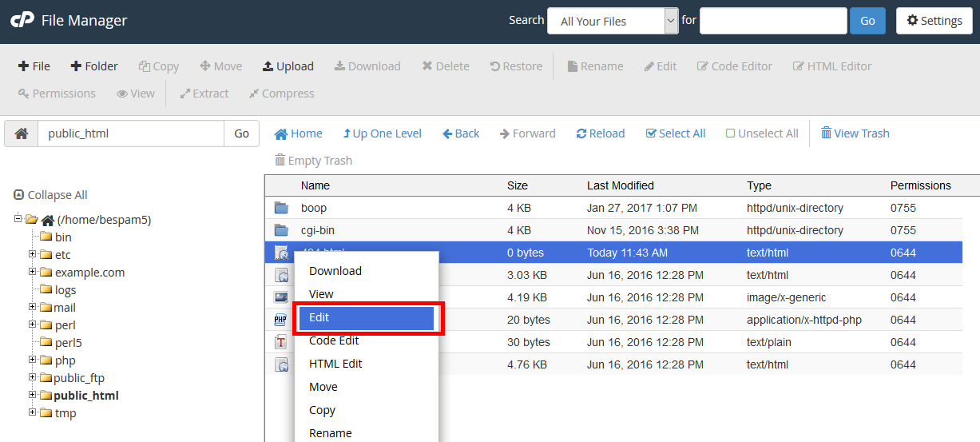Expand the etc folder in tree
Image resolution: width=980 pixels, height=442 pixels.
[33, 254]
